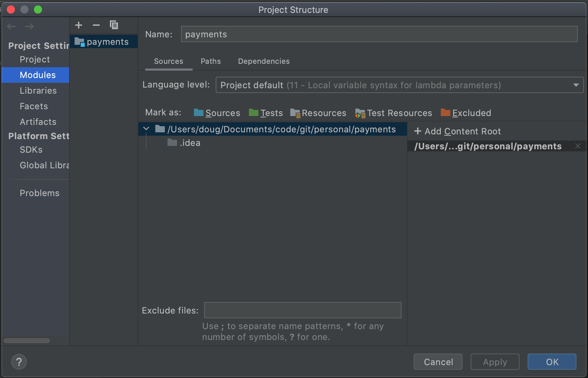This screenshot has width=588, height=378.
Task: Click the remove module minus icon
Action: click(96, 25)
